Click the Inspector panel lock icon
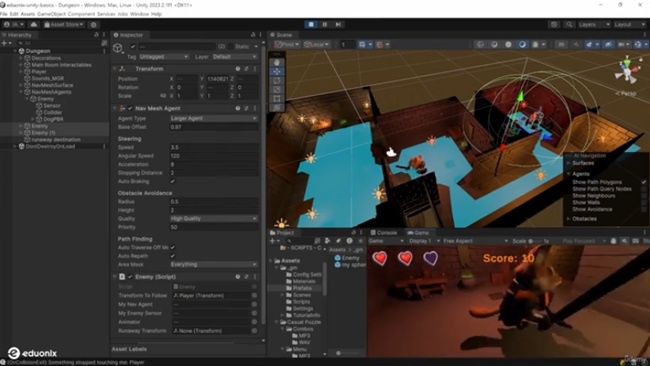650x366 pixels. [x=253, y=35]
